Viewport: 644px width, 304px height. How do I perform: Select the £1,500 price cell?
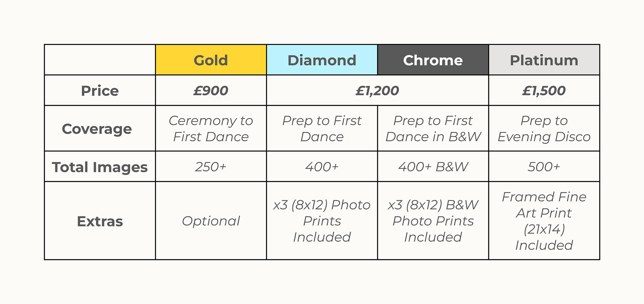click(544, 91)
